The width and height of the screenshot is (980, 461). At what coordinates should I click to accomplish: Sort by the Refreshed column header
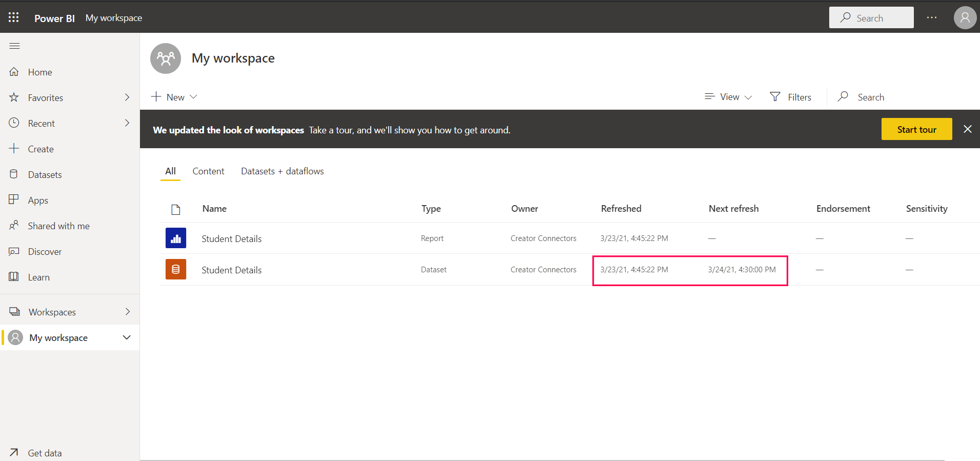pos(621,209)
